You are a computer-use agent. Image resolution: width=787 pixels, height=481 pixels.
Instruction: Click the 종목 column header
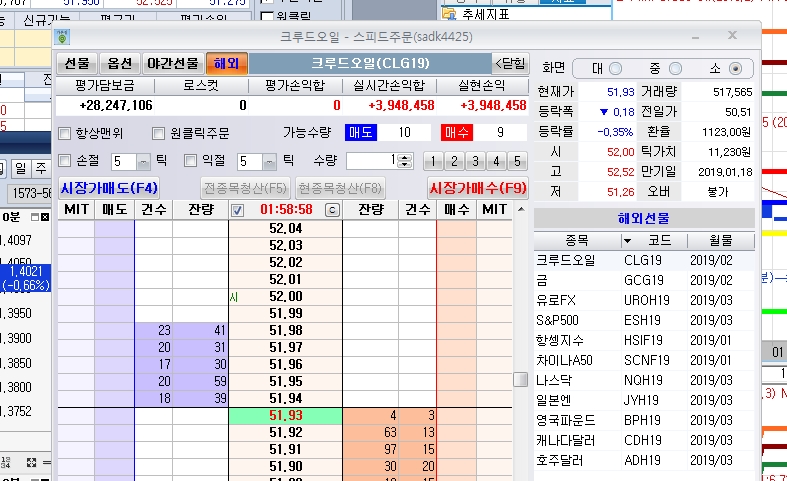577,241
